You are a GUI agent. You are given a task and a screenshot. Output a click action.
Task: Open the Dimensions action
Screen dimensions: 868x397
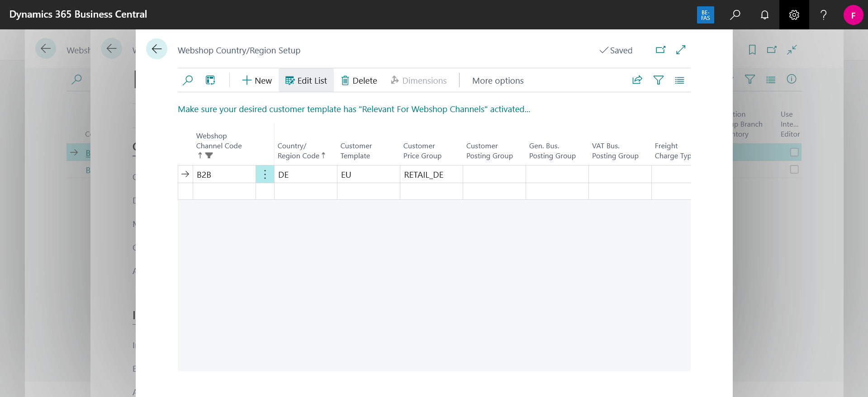coord(418,80)
